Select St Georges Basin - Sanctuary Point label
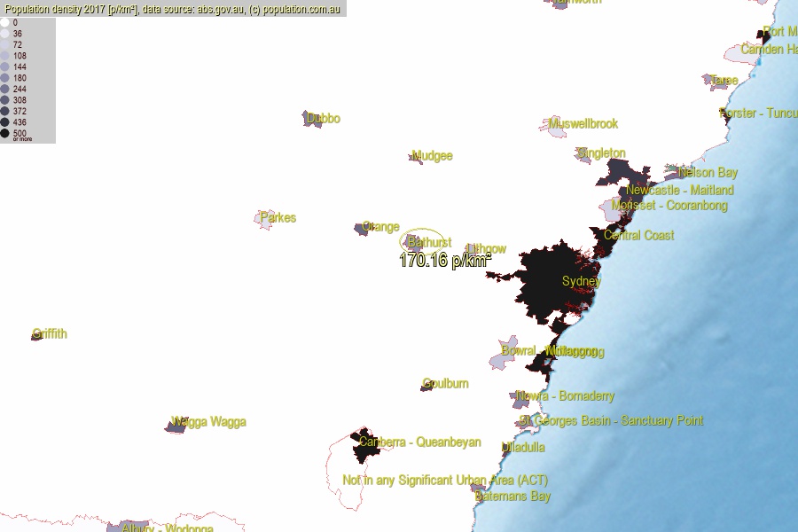 (611, 420)
